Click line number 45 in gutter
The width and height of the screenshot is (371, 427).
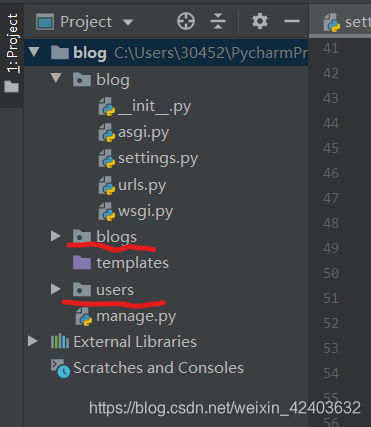coord(331,148)
